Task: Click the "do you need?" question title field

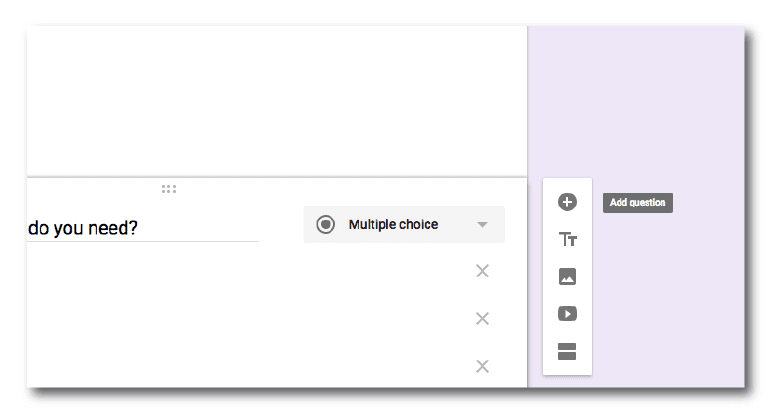Action: (140, 228)
